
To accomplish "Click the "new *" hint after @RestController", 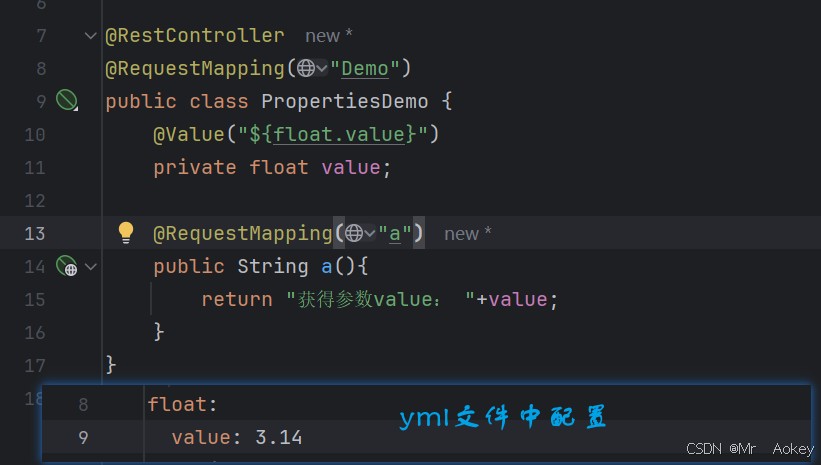I will [x=329, y=36].
